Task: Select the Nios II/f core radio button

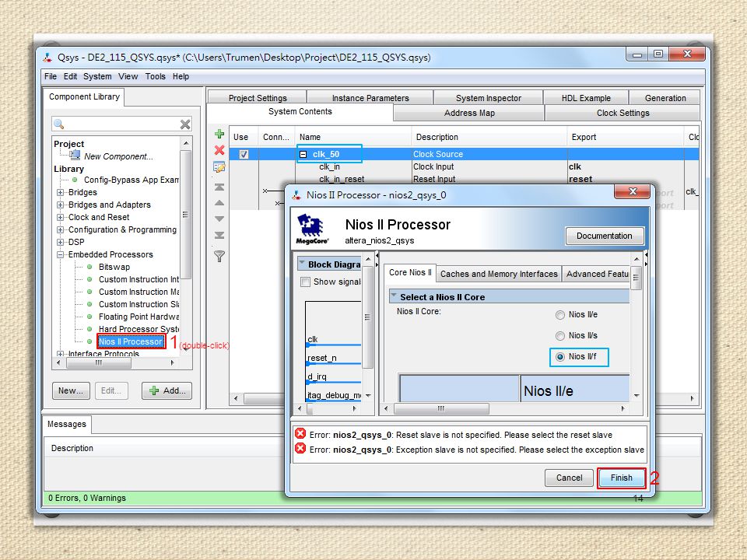Action: (560, 357)
